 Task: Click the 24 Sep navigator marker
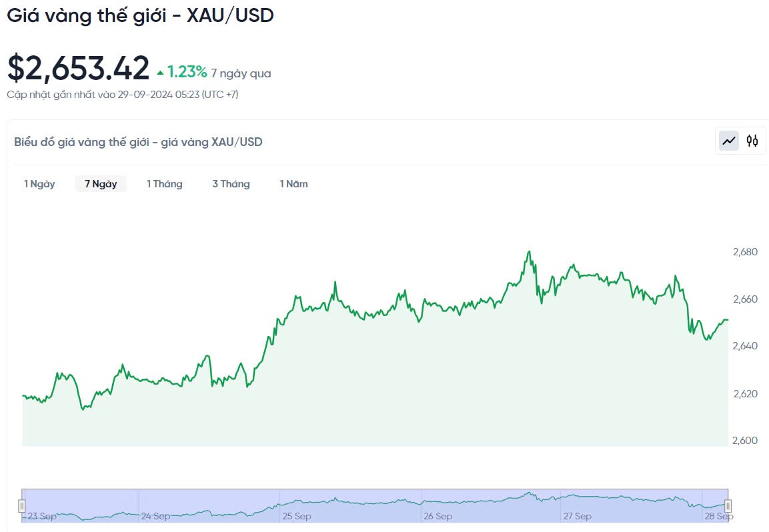(155, 516)
